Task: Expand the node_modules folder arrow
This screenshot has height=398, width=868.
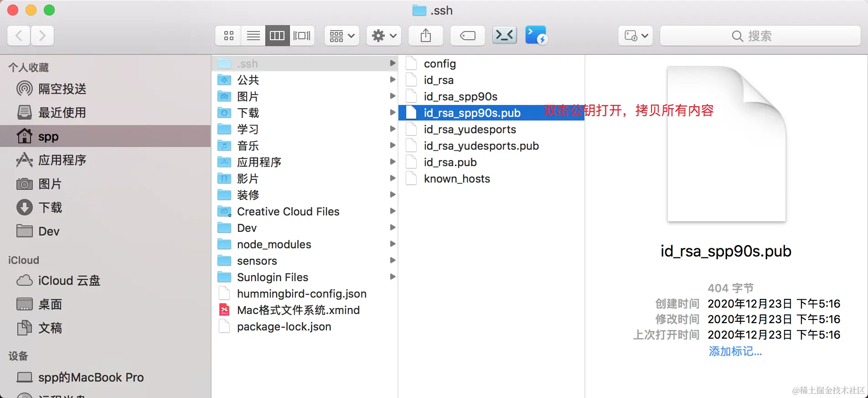Action: 392,244
